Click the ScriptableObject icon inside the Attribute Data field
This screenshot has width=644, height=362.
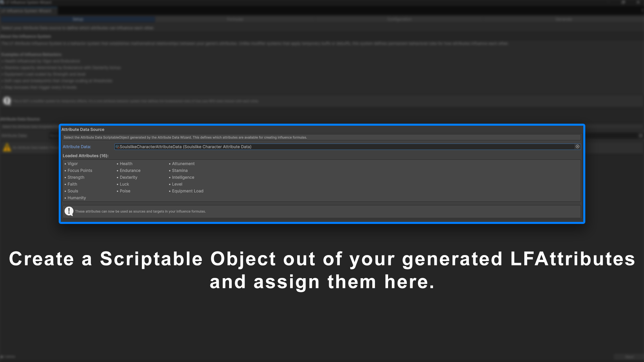click(x=118, y=146)
